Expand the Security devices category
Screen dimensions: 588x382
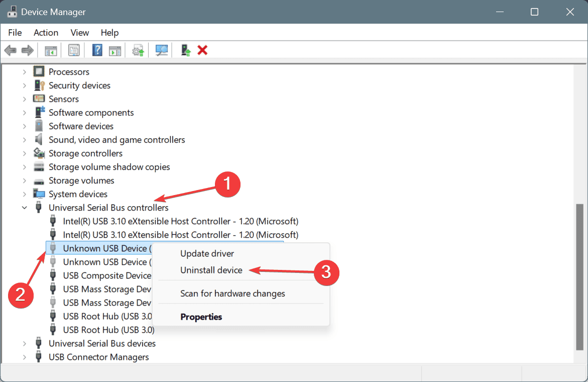click(25, 85)
